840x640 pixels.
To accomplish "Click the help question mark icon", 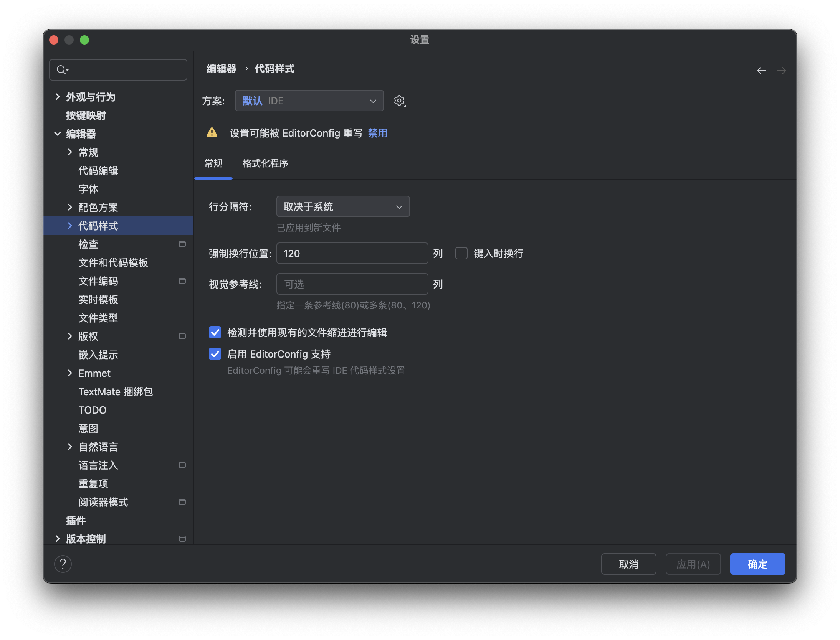I will [x=63, y=564].
